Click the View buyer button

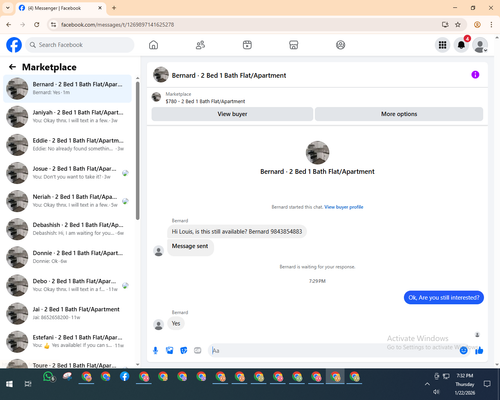pos(232,114)
